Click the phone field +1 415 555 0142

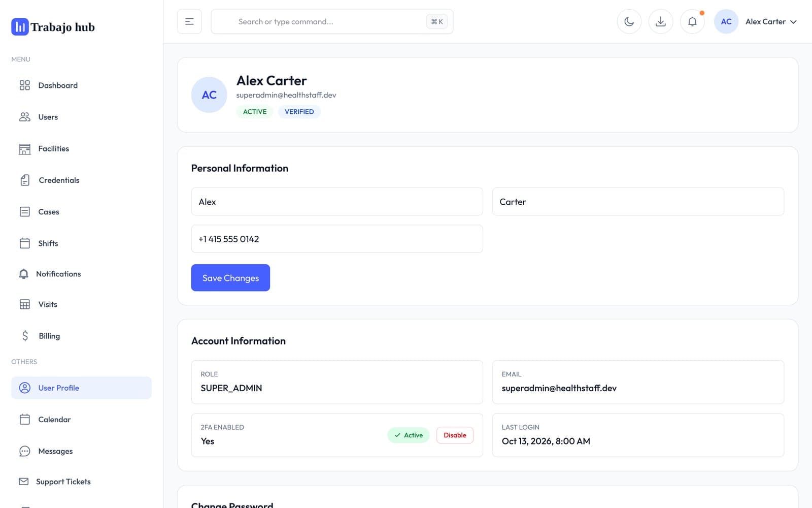pos(337,239)
